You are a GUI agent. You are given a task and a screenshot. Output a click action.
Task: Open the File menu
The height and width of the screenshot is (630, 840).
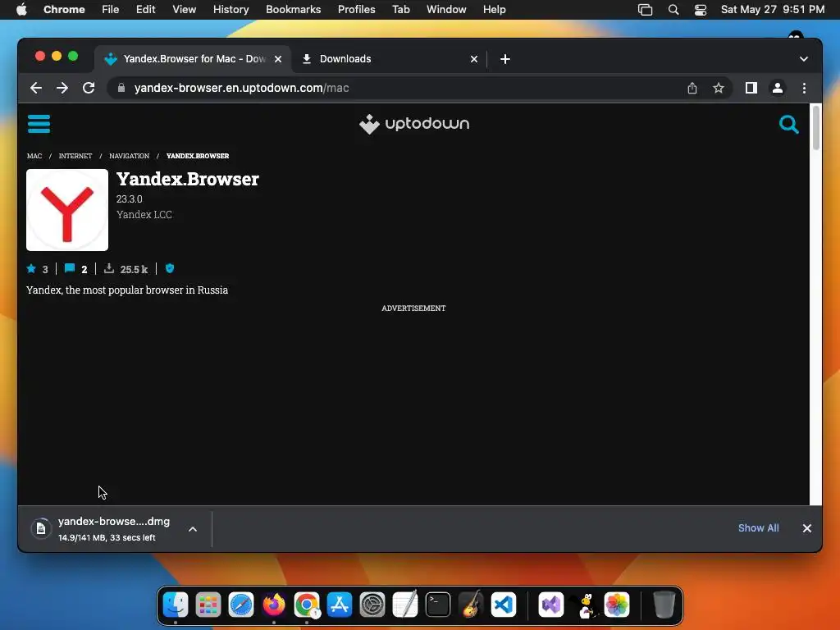coord(111,10)
